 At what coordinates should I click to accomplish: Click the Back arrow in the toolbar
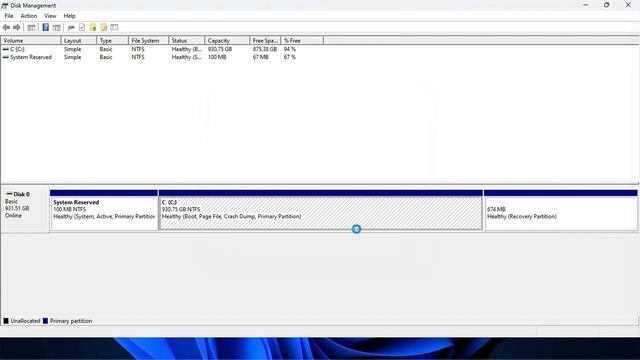click(x=6, y=27)
